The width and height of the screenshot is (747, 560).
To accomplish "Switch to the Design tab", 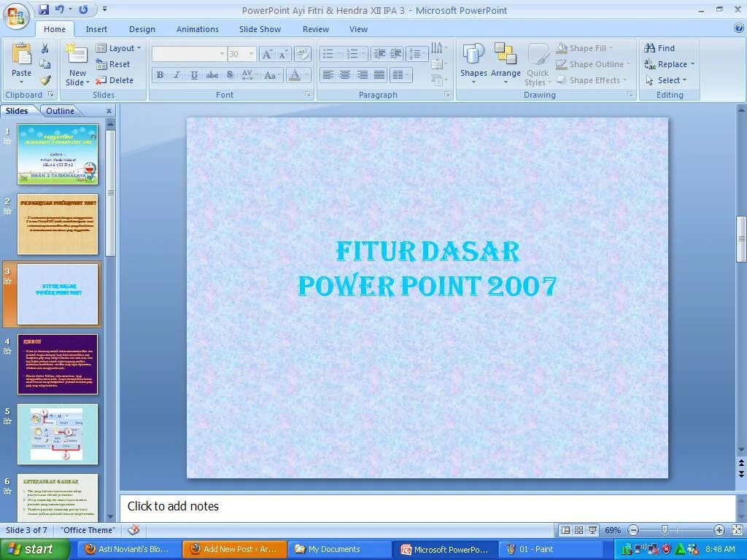I will point(142,29).
